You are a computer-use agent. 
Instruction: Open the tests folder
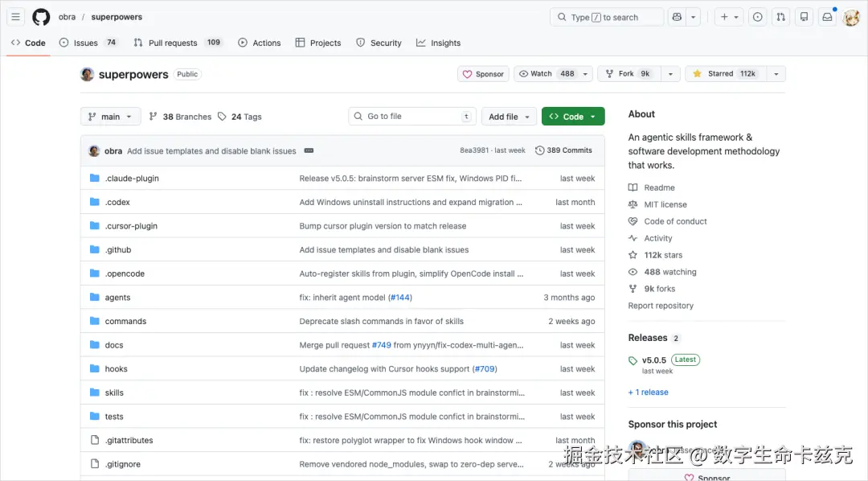click(x=114, y=416)
